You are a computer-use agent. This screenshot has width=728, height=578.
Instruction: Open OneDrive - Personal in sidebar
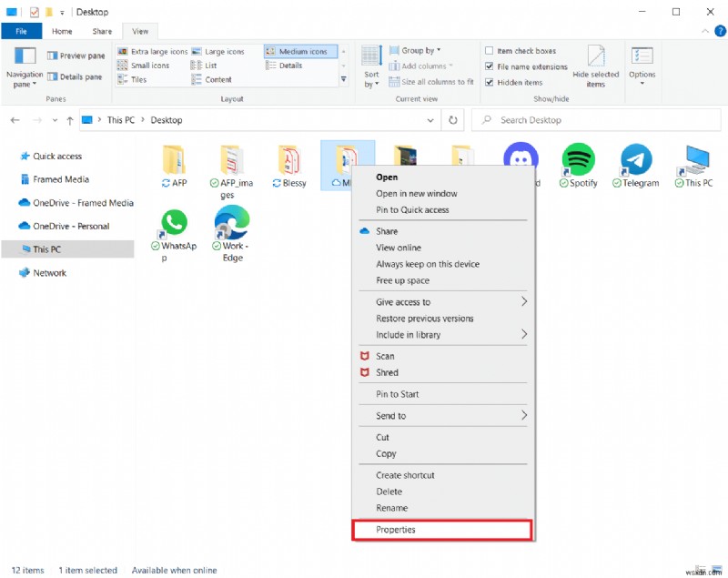pos(64,226)
